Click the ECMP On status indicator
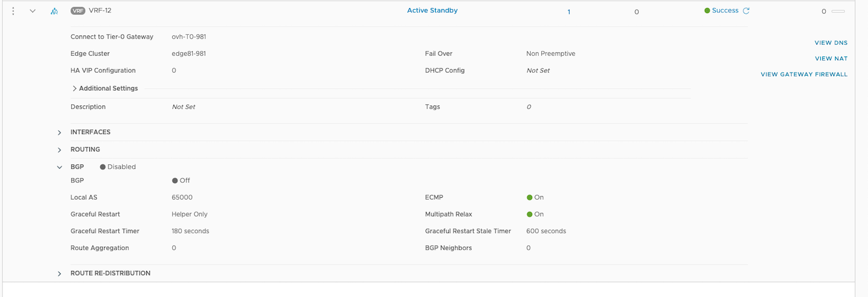 (530, 197)
